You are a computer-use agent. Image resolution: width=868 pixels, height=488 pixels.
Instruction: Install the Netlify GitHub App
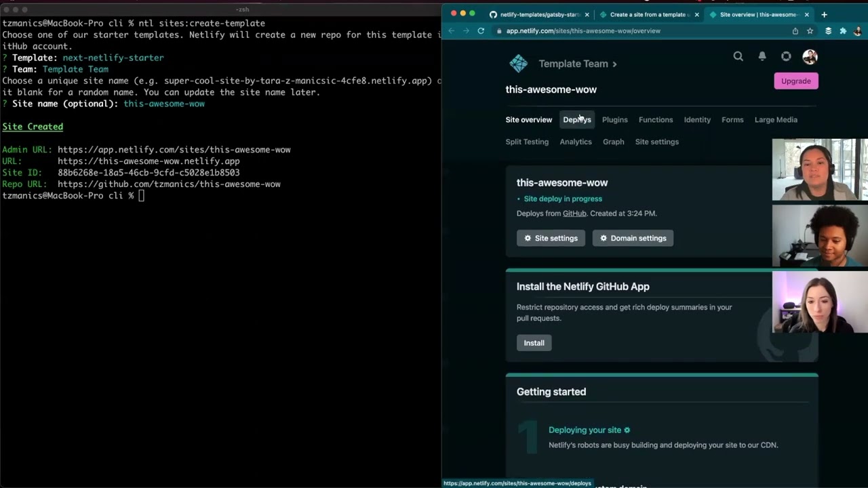coord(534,342)
